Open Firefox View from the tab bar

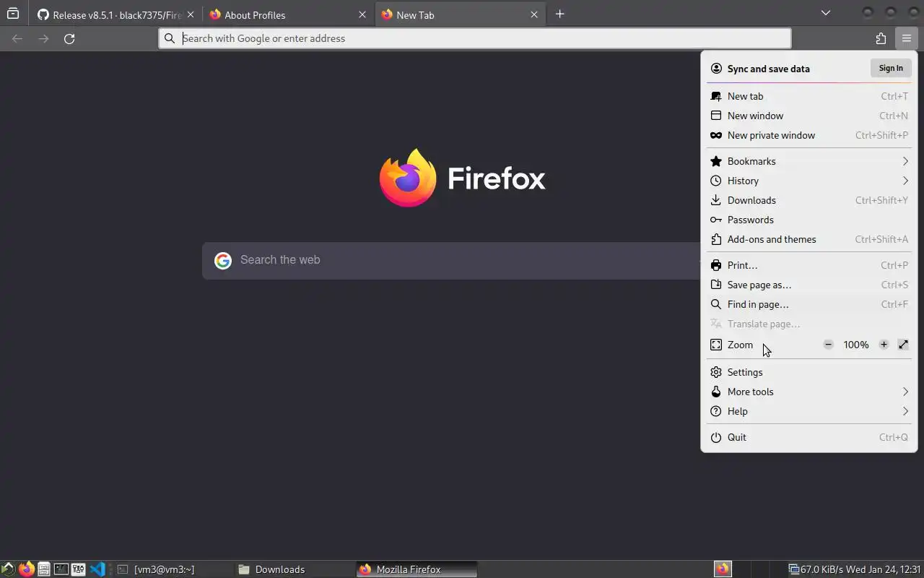click(x=13, y=14)
